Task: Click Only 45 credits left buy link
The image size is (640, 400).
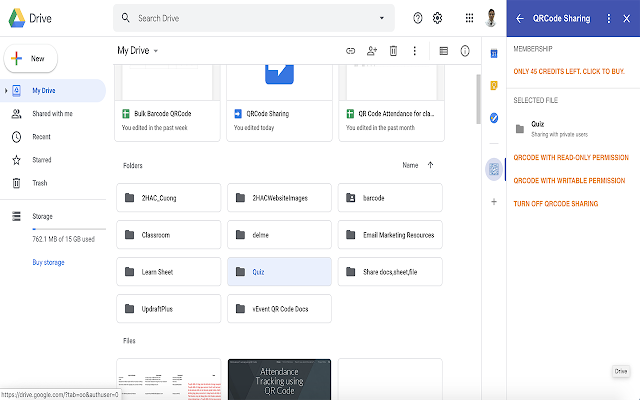Action: (569, 71)
